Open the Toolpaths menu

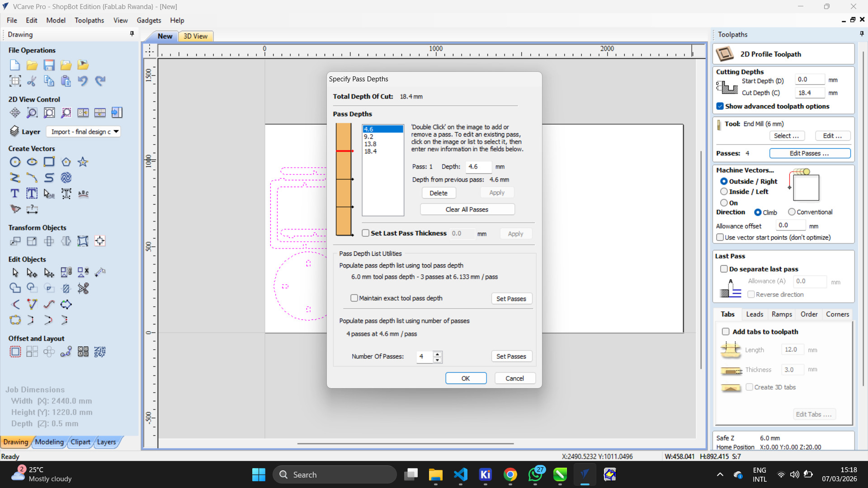(89, 20)
